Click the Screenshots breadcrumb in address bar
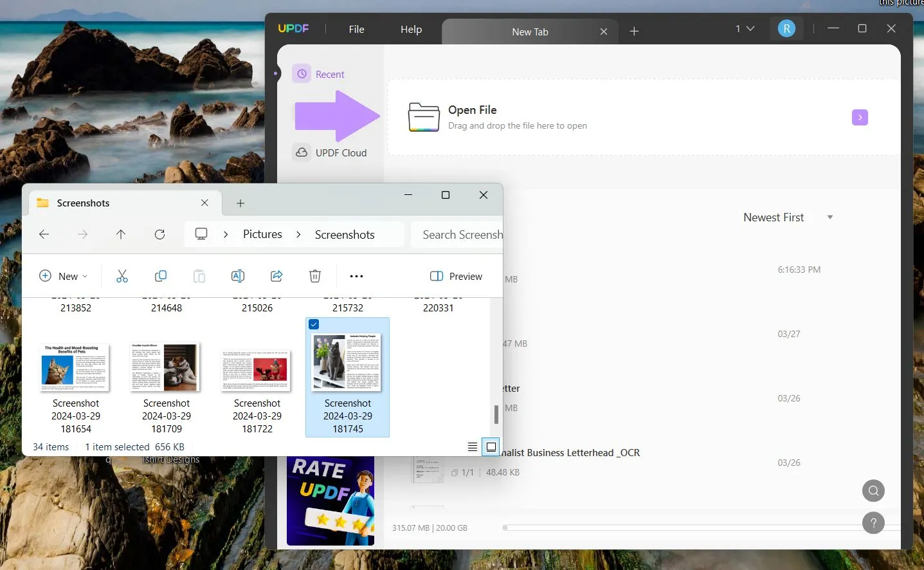Screen dimensions: 924x570 point(345,235)
